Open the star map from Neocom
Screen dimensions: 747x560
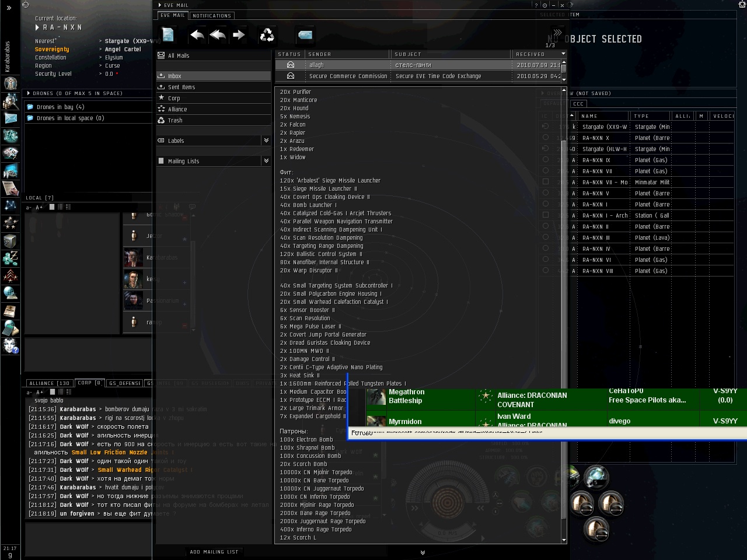10,205
